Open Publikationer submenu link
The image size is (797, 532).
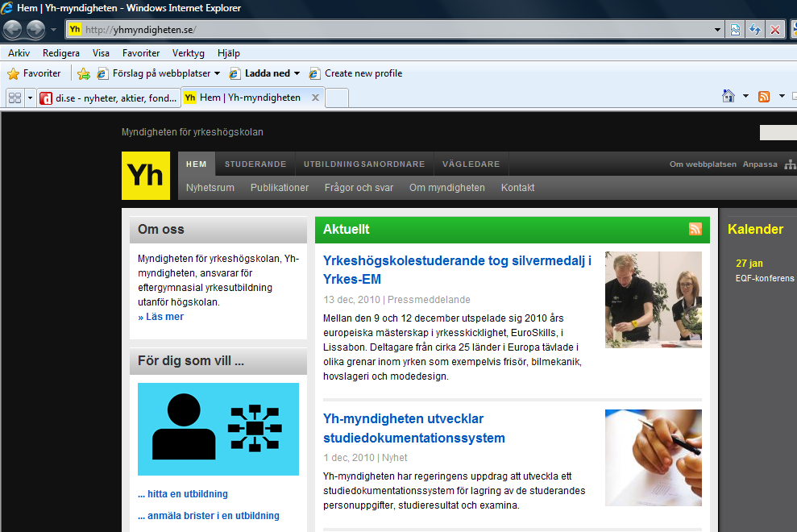pos(280,188)
